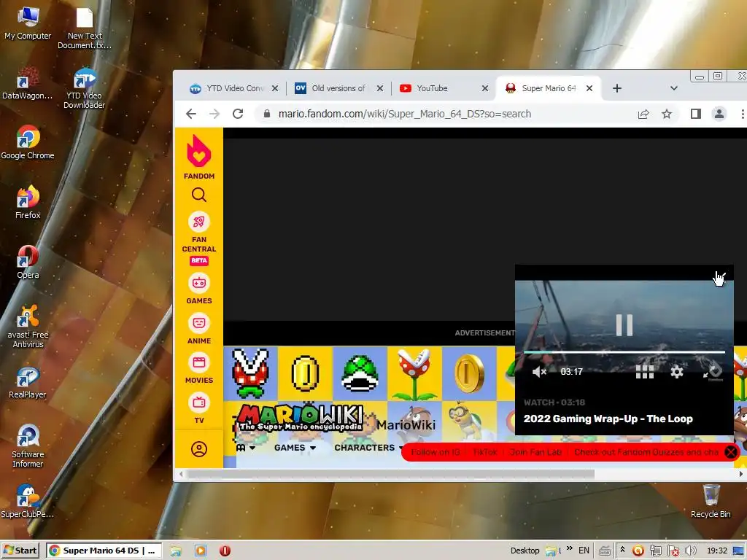Go forward in Chrome browser
Screen dimensions: 747x560
pos(214,114)
